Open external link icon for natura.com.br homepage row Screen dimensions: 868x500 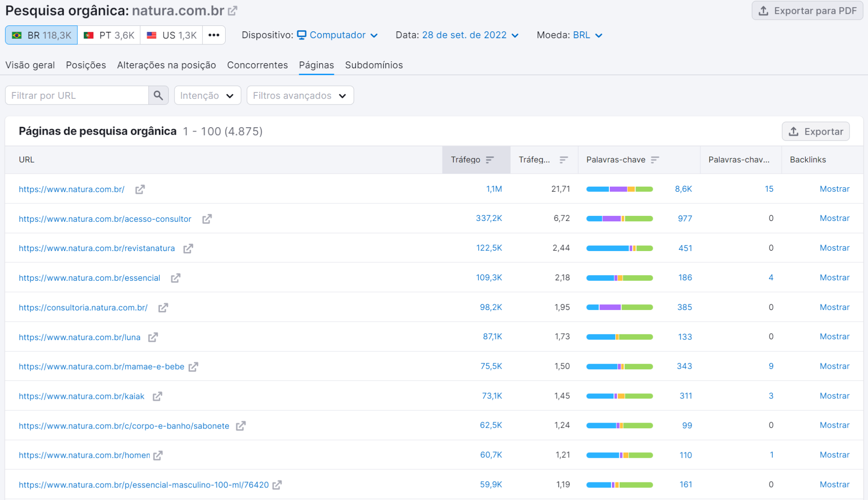tap(140, 189)
